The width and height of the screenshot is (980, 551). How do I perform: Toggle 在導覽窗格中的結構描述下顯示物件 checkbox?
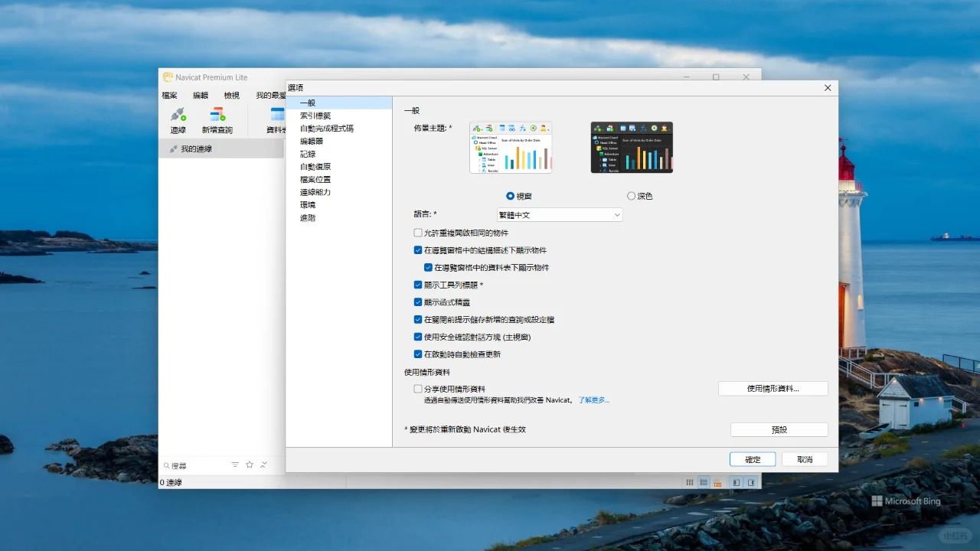[x=418, y=250]
